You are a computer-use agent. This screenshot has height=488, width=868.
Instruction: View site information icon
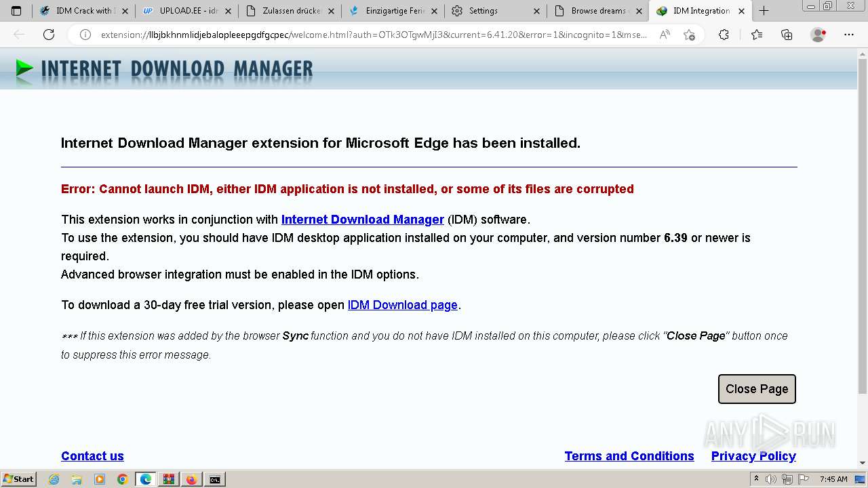coord(85,35)
